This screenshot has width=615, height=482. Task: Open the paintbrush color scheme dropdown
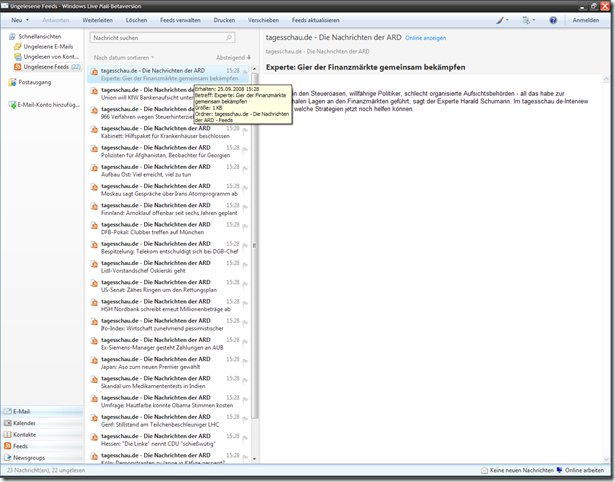502,20
